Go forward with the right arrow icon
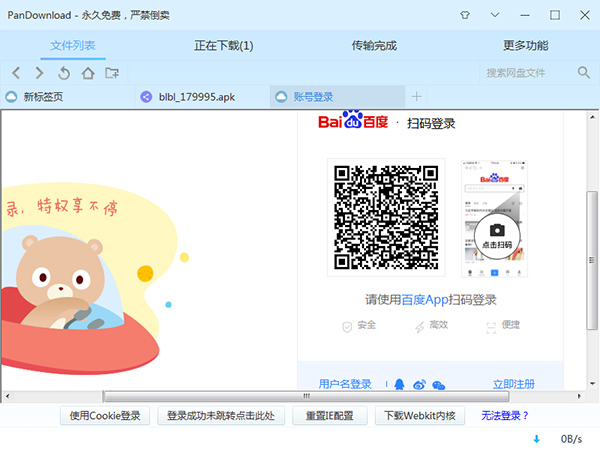The image size is (600, 450). coord(39,73)
